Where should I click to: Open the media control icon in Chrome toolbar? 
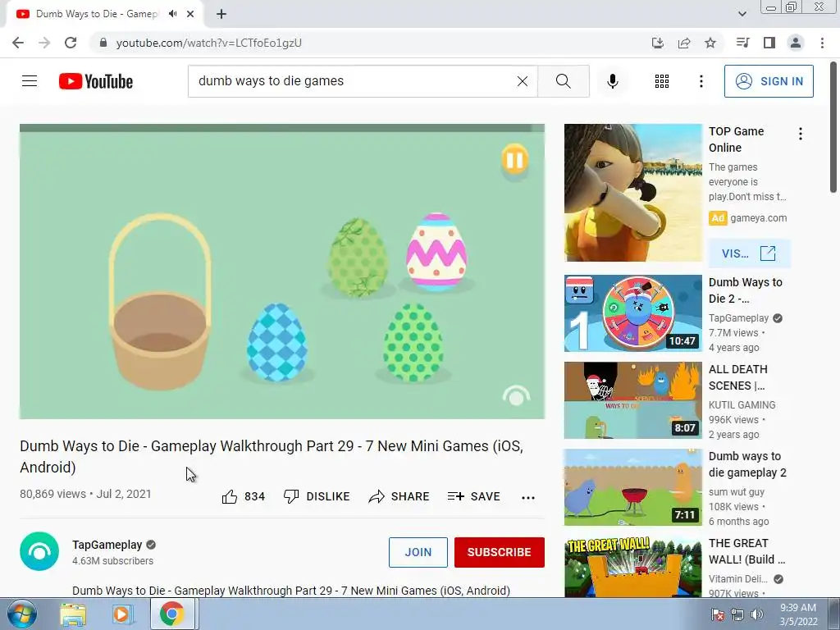[742, 43]
